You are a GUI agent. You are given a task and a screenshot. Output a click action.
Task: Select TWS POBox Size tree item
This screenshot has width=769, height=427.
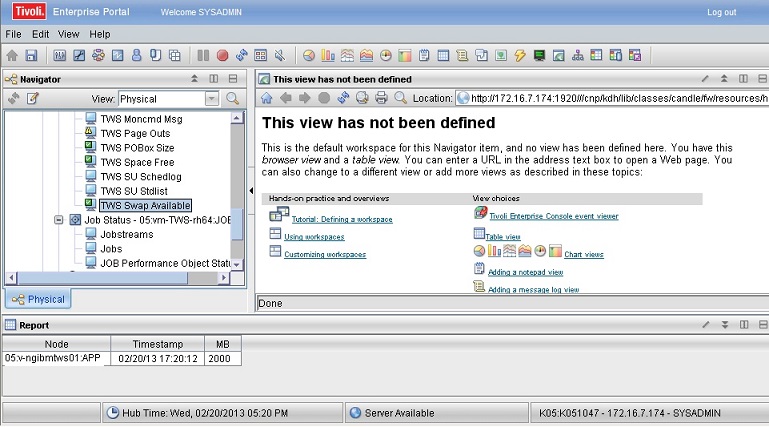[x=137, y=148]
